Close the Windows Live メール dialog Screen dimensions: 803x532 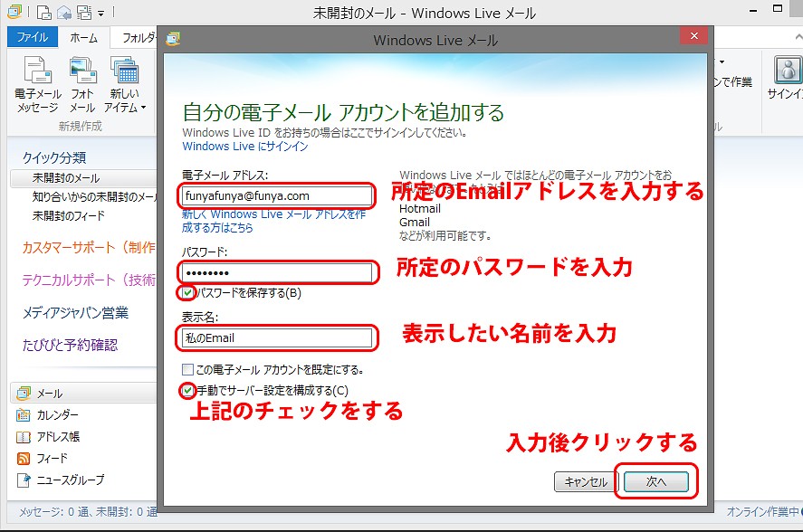pyautogui.click(x=694, y=36)
